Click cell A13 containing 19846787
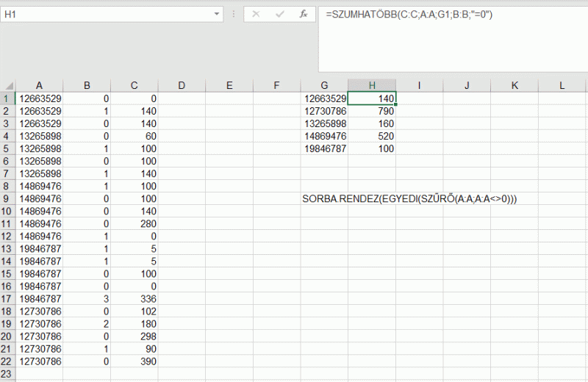The image size is (588, 382). tap(39, 248)
